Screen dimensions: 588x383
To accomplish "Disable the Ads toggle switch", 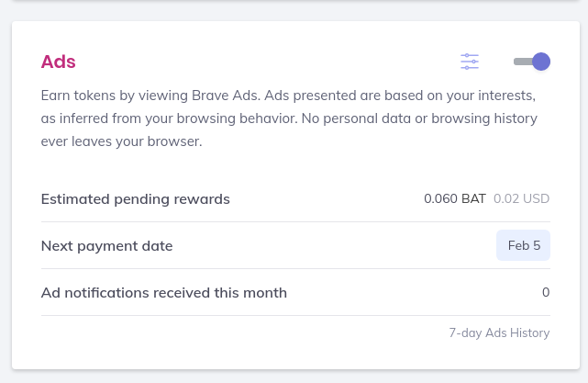I will [x=531, y=62].
